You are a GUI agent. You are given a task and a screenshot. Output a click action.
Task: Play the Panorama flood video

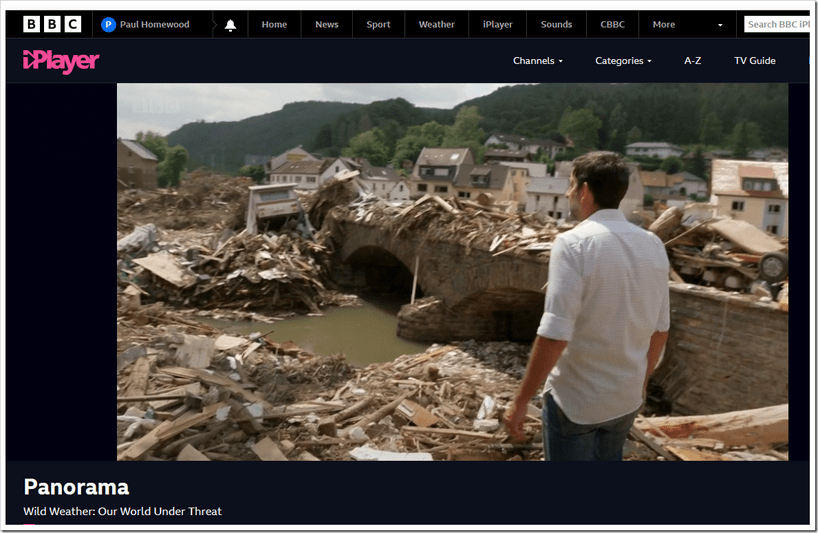click(x=452, y=271)
